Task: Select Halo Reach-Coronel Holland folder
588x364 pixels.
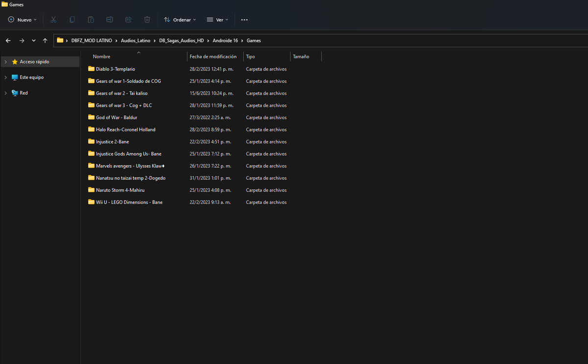Action: click(x=125, y=130)
